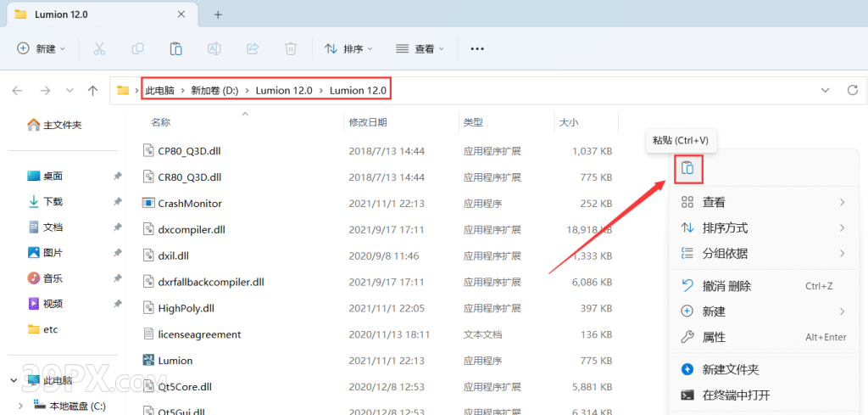The height and width of the screenshot is (415, 868).
Task: Select the Lumion application icon
Action: click(147, 360)
